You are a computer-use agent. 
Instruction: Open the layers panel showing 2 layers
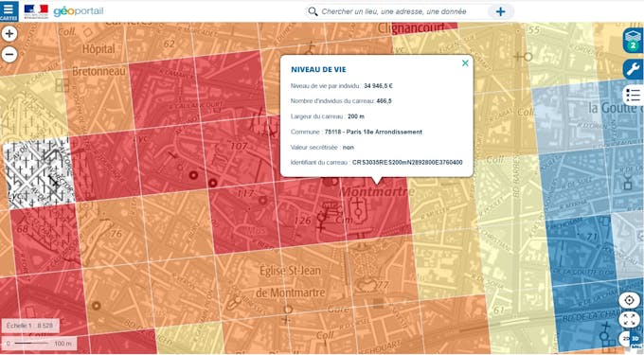(x=633, y=40)
